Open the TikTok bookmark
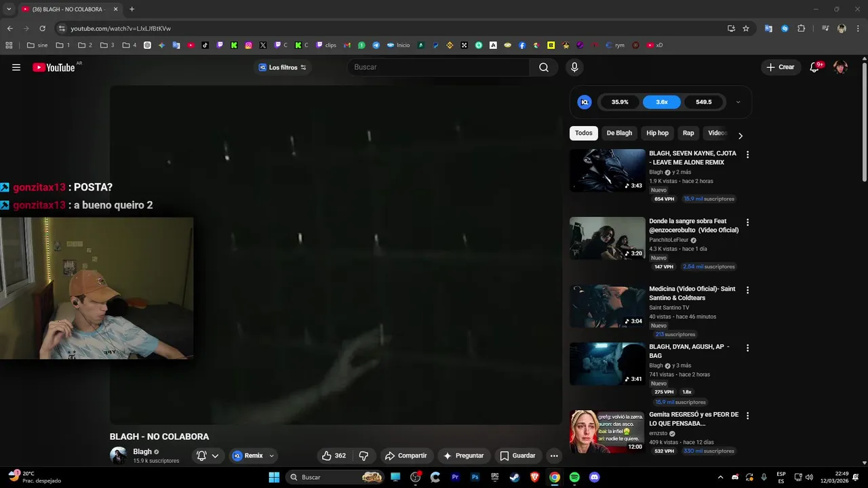Screen dimensions: 868x488 205,45
